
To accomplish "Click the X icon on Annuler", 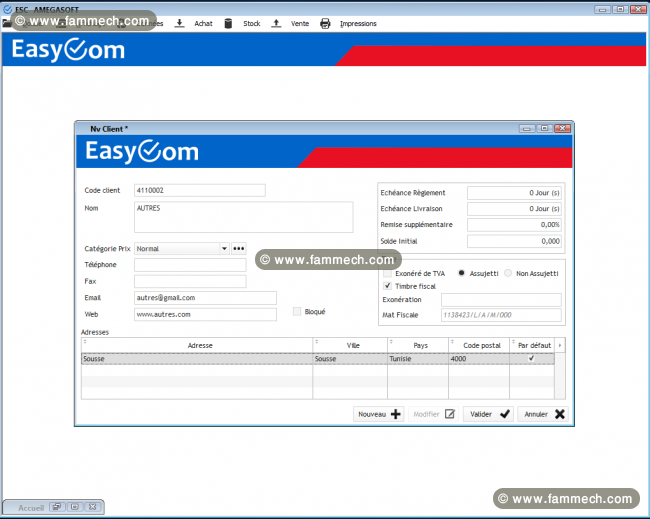I will 560,414.
